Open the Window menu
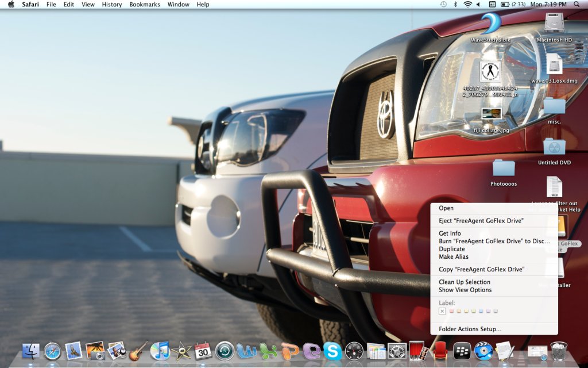The height and width of the screenshot is (368, 588). (178, 4)
